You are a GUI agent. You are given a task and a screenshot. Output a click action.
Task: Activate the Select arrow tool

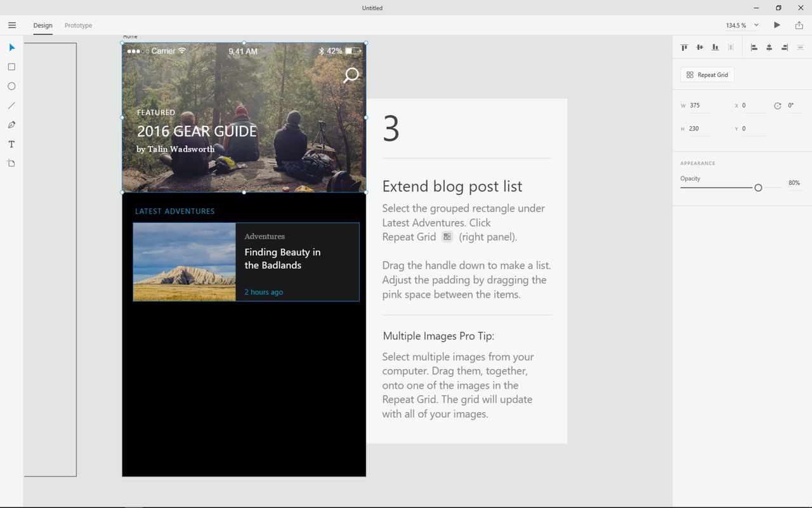(11, 48)
